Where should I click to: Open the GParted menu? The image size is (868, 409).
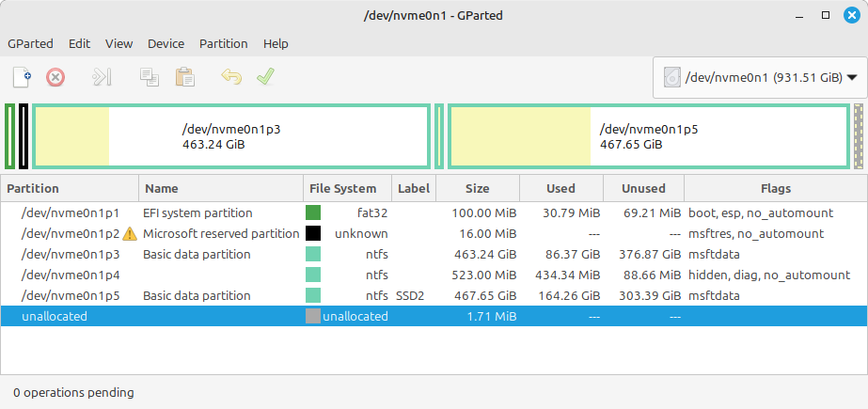point(30,43)
